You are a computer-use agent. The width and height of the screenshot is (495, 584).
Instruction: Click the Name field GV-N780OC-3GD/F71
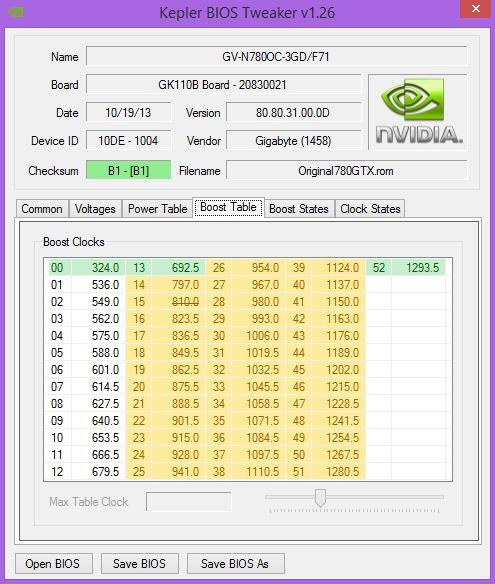coord(276,57)
